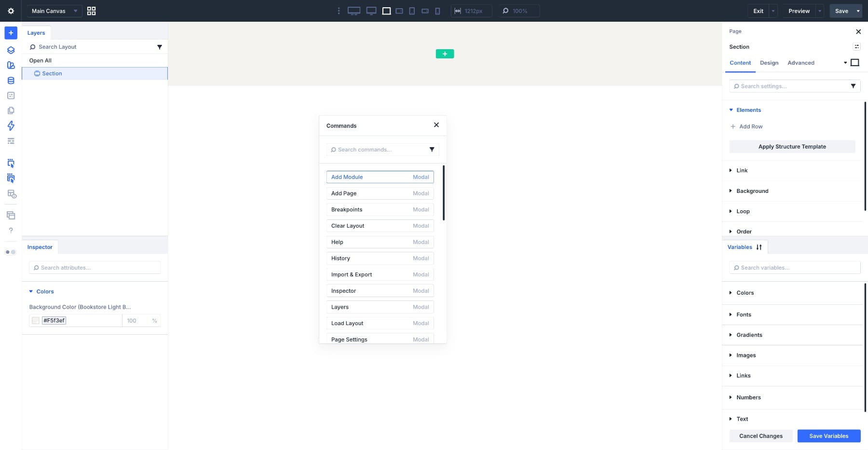Select the Content tab

click(x=740, y=63)
